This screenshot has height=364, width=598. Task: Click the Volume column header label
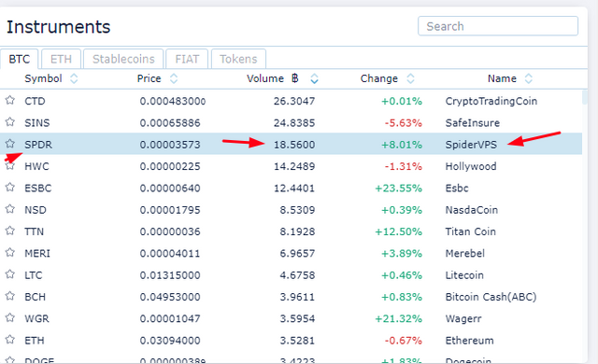pos(265,78)
